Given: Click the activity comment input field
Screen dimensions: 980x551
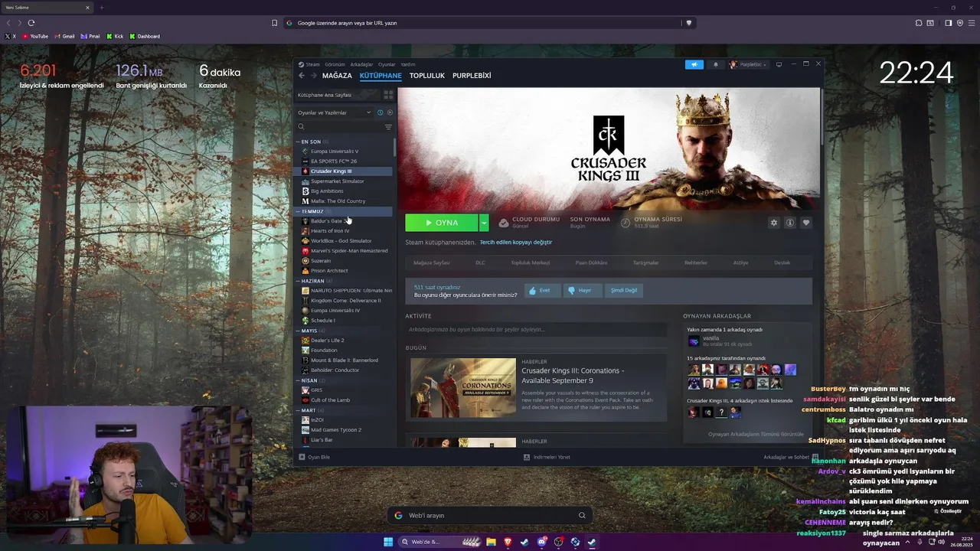Looking at the screenshot, I should coord(536,330).
